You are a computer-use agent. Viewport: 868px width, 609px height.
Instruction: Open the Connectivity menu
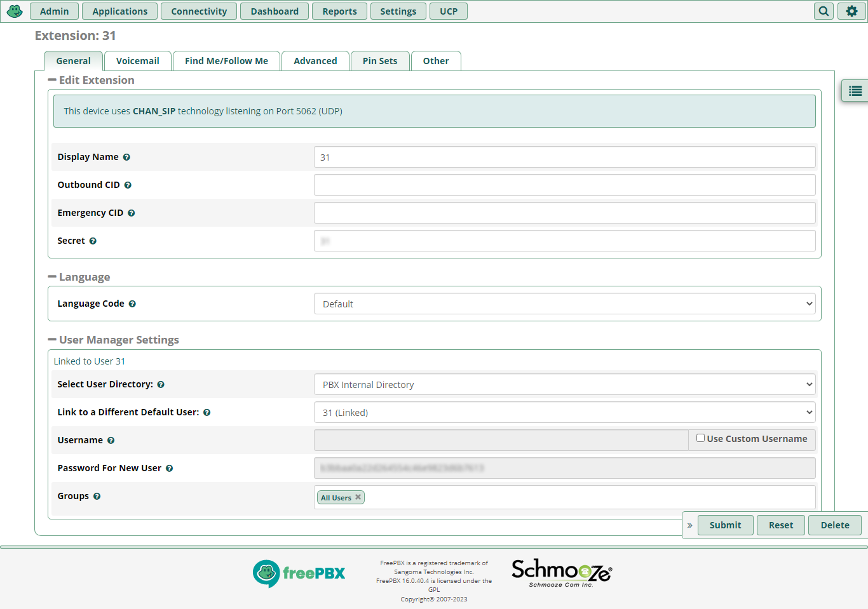click(199, 11)
